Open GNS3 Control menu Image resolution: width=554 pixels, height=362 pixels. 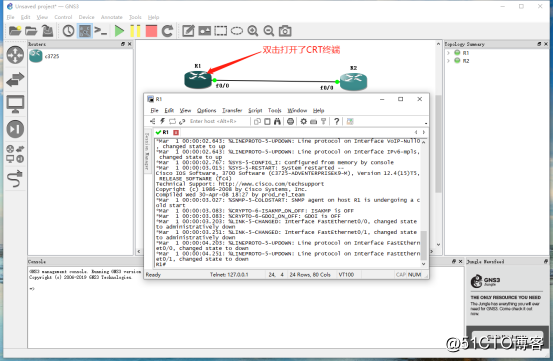[63, 17]
